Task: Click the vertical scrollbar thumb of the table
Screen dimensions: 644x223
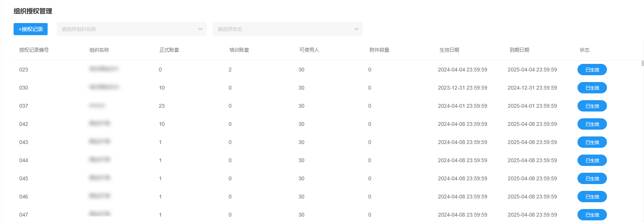Action: click(642, 63)
